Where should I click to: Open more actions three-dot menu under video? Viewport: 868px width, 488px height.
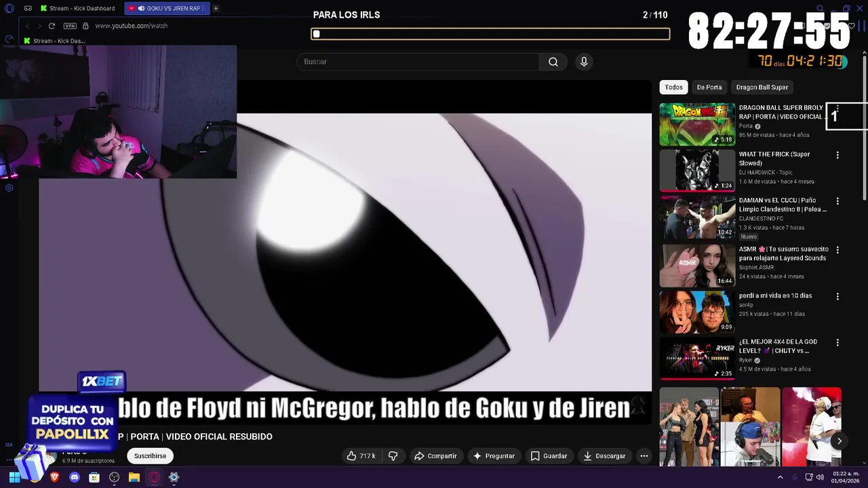click(x=644, y=456)
